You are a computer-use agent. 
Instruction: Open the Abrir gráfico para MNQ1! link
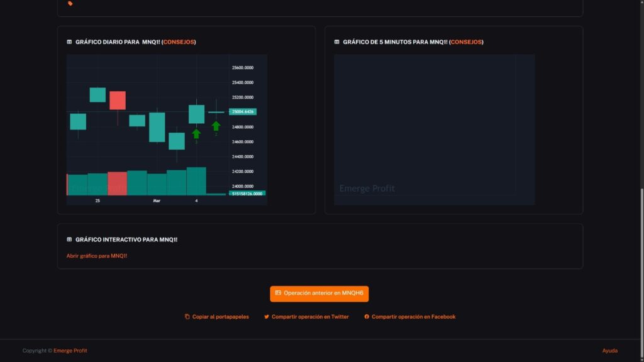97,256
